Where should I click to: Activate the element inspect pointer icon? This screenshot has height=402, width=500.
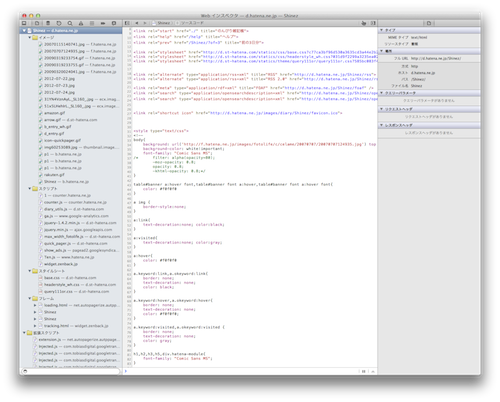(364, 23)
